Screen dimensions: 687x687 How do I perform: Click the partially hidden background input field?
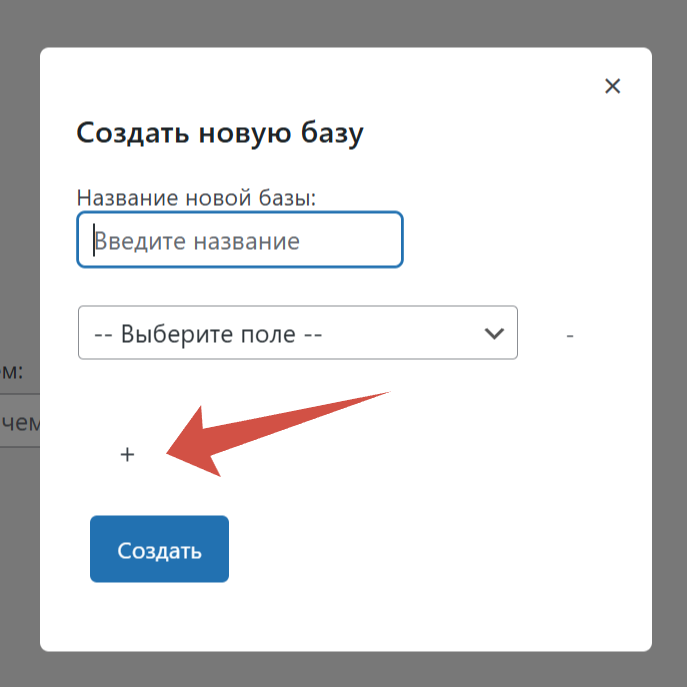coord(20,423)
